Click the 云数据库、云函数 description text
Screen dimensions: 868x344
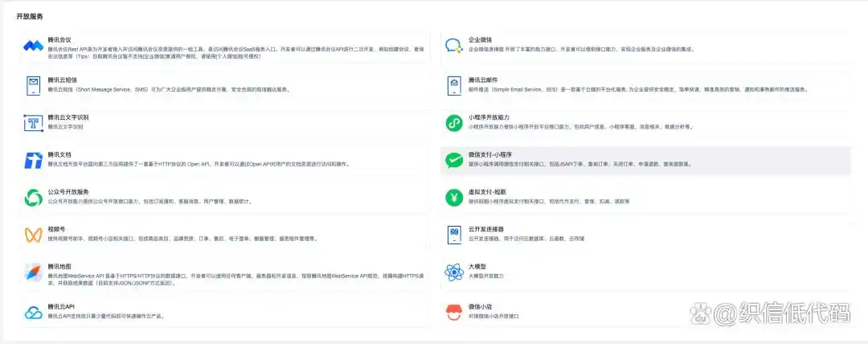tap(526, 239)
